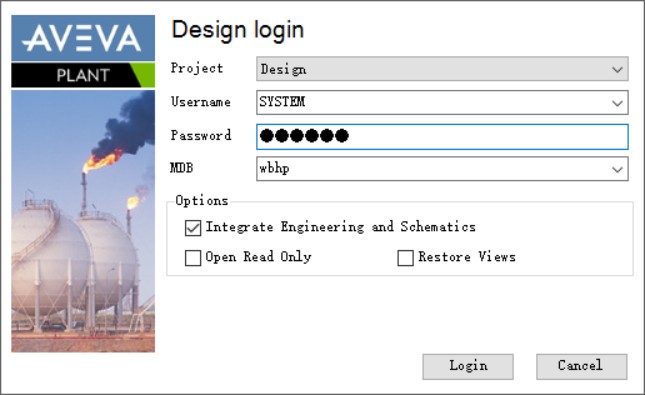The height and width of the screenshot is (395, 645).
Task: Open the Project dropdown showing Design
Action: [442, 69]
